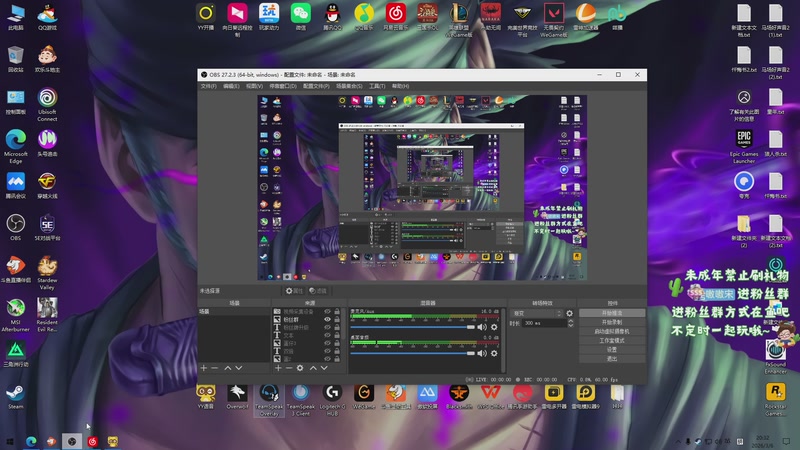Open Epic Games Launcher desktop icon
This screenshot has height=450, width=800.
coord(744,147)
